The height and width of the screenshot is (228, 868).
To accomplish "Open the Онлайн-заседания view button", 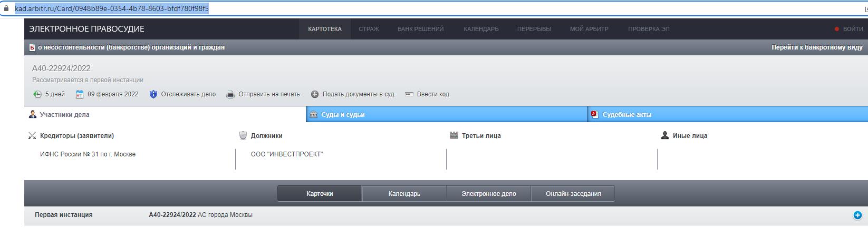I will pyautogui.click(x=573, y=193).
